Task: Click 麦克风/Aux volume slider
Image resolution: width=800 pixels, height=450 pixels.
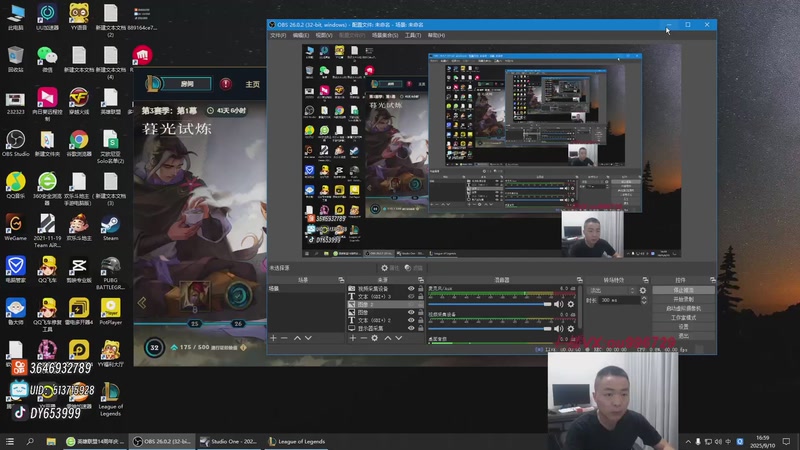Action: pyautogui.click(x=490, y=304)
